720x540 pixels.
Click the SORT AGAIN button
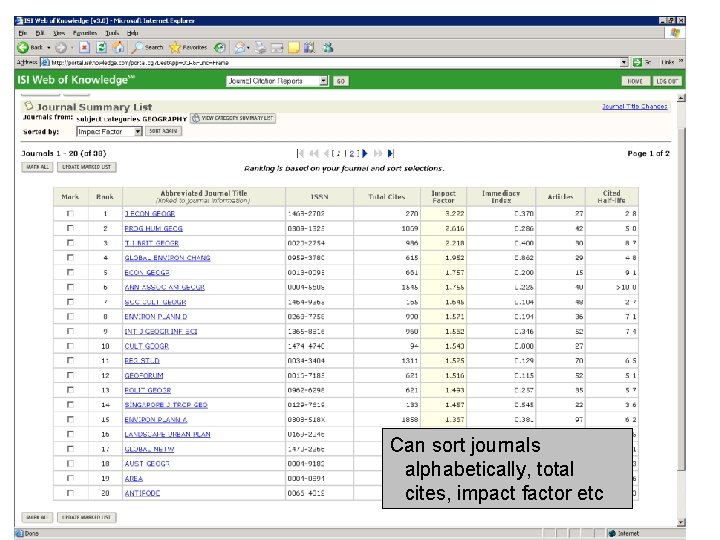(163, 131)
